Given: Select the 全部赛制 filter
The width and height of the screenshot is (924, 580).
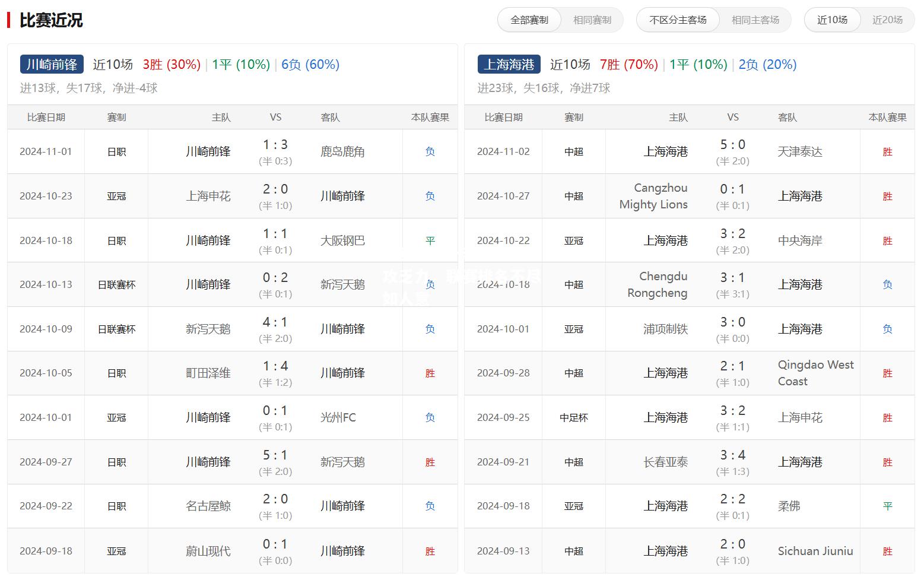Looking at the screenshot, I should pos(529,20).
